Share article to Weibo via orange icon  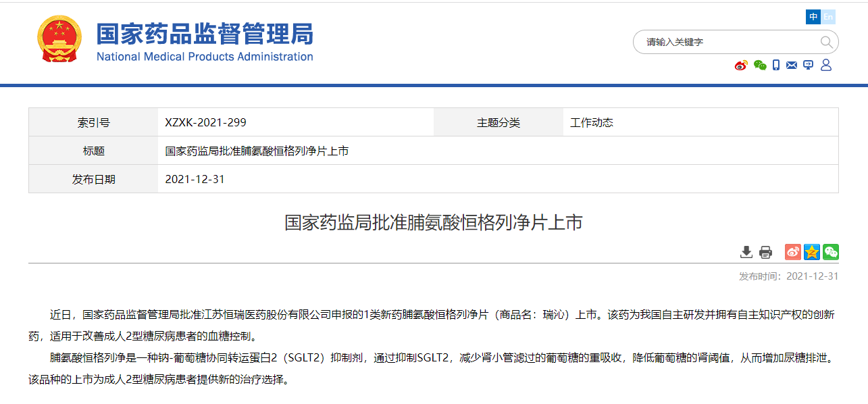click(793, 252)
